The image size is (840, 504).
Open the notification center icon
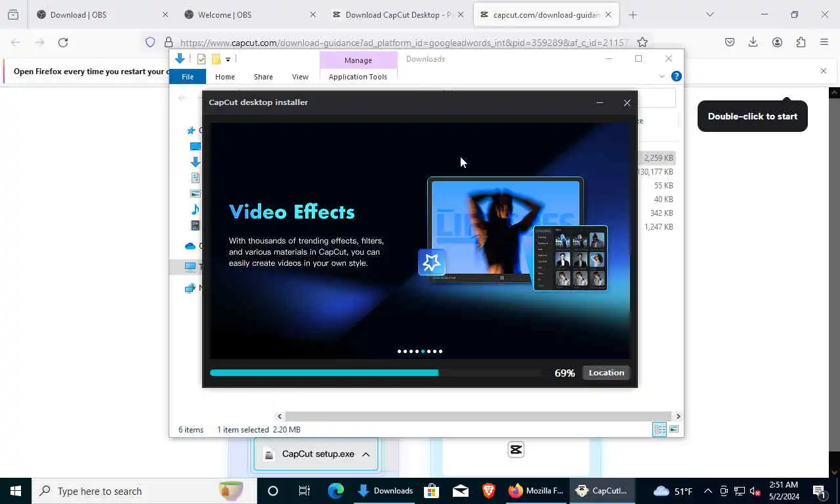[x=819, y=491]
